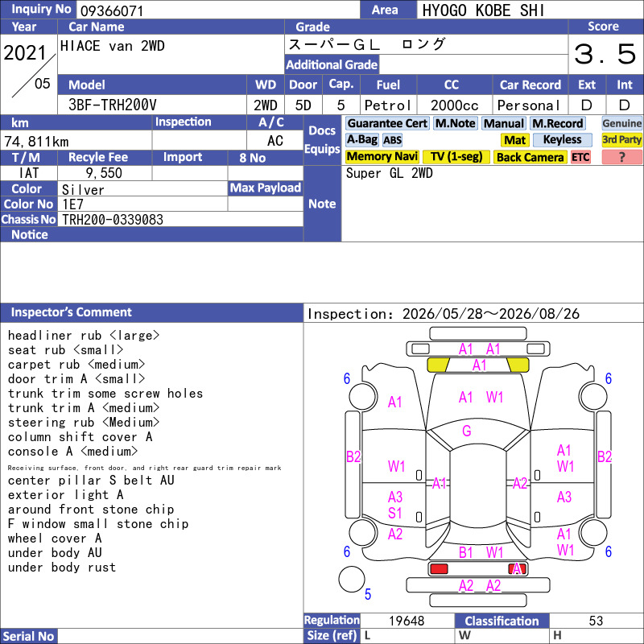Image resolution: width=644 pixels, height=644 pixels.
Task: Click the door value 5D
Action: point(303,105)
